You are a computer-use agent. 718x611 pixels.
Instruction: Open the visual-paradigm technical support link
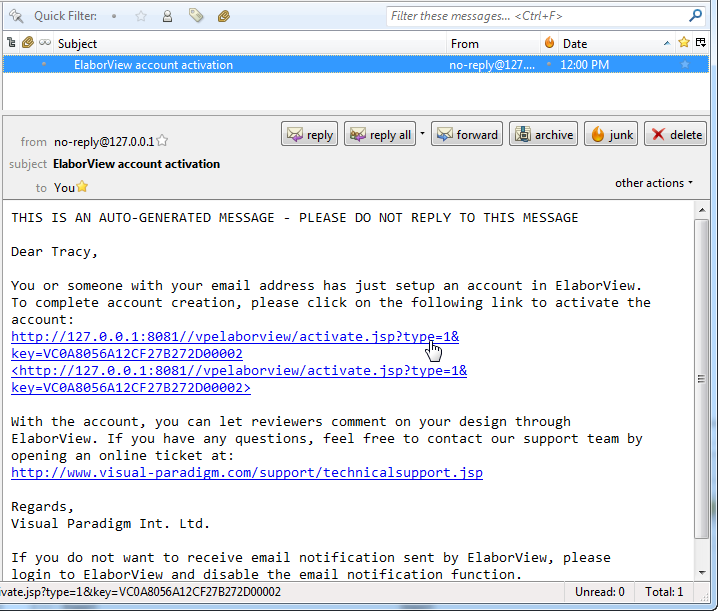(x=247, y=472)
